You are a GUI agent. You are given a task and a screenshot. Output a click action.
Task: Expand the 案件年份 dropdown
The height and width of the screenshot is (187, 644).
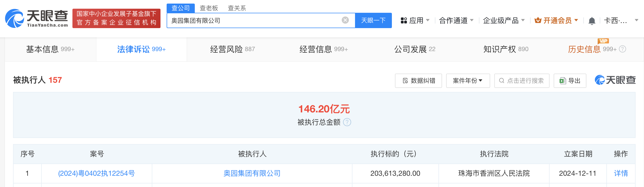tap(468, 81)
